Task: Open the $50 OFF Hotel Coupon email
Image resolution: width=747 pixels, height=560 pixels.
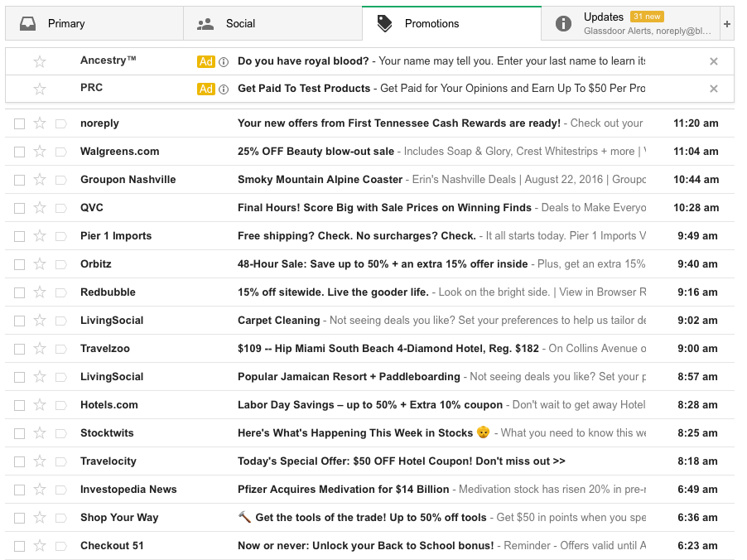Action: pyautogui.click(x=369, y=461)
